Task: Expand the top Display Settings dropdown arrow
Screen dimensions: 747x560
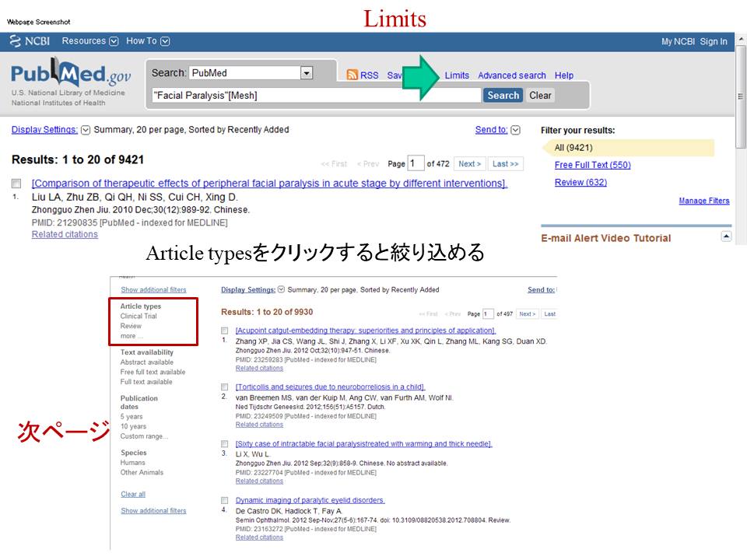Action: [x=86, y=130]
